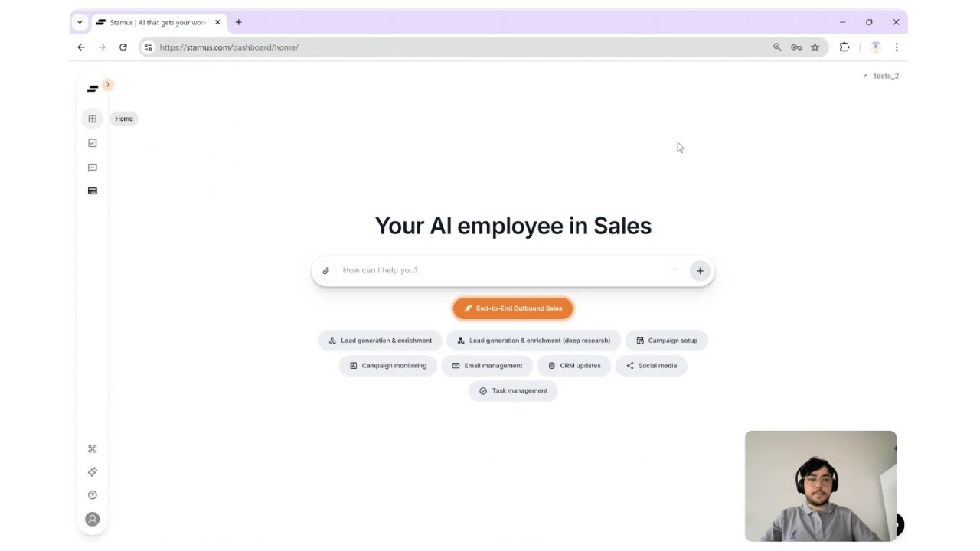The image size is (980, 551).
Task: Go back in browser history
Action: (x=81, y=47)
